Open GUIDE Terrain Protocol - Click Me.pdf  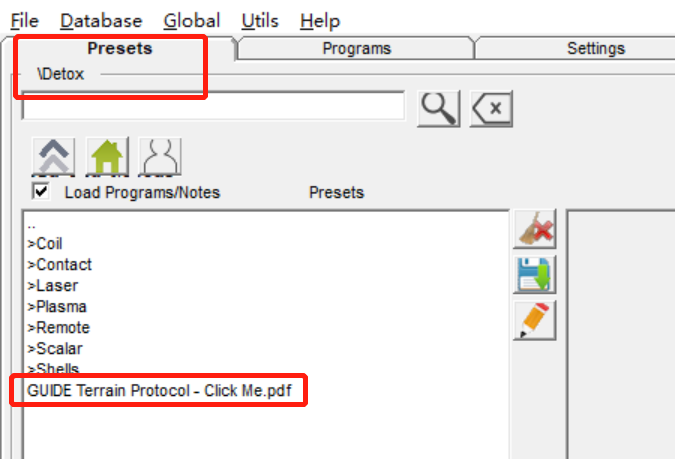[159, 391]
